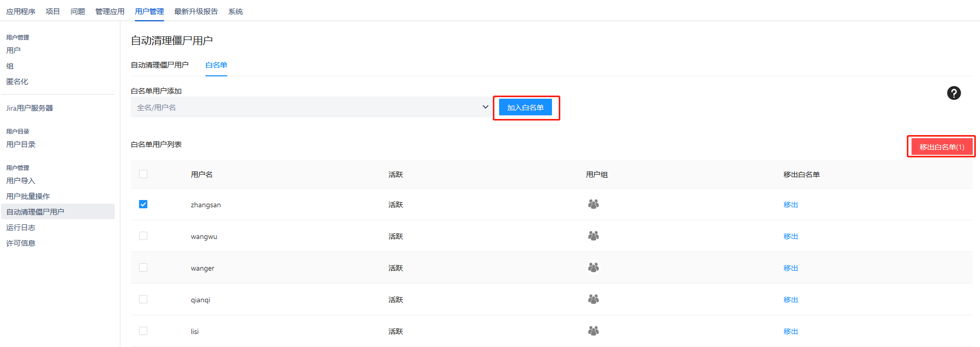The width and height of the screenshot is (980, 347).
Task: View user group icon for zhangsan
Action: click(593, 204)
